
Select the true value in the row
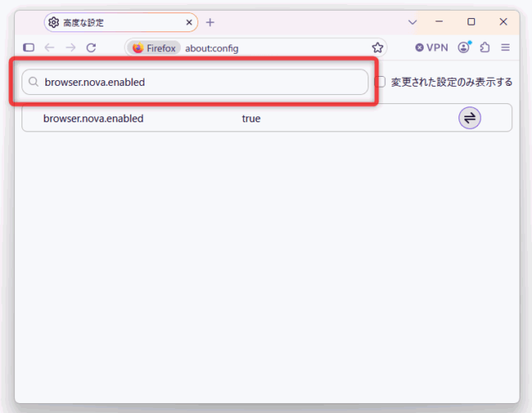251,118
